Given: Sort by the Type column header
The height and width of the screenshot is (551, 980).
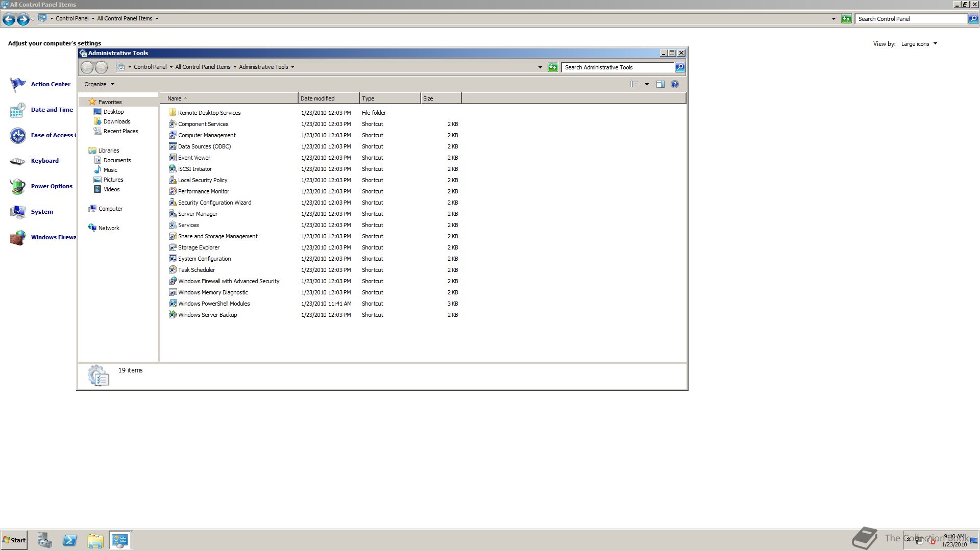Looking at the screenshot, I should (390, 98).
